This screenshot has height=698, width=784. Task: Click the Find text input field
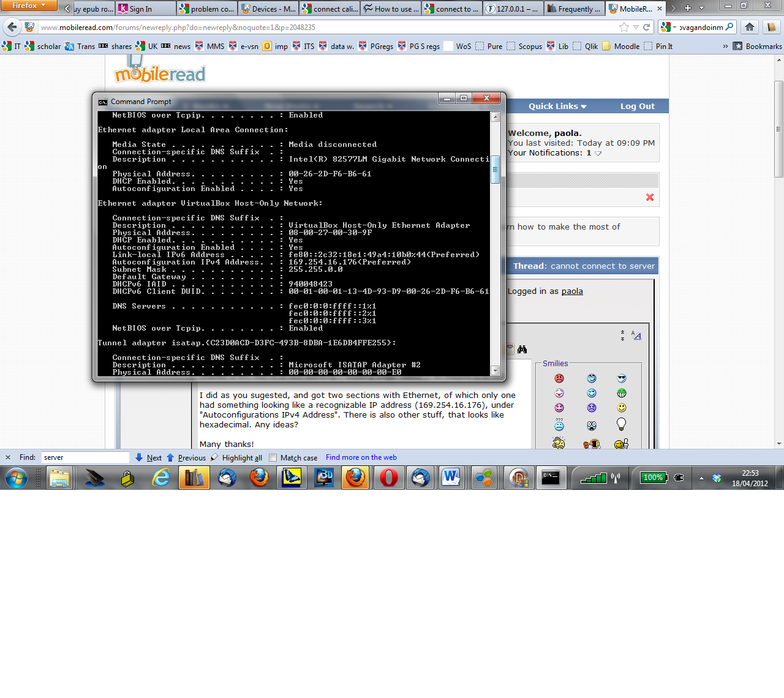[x=85, y=457]
